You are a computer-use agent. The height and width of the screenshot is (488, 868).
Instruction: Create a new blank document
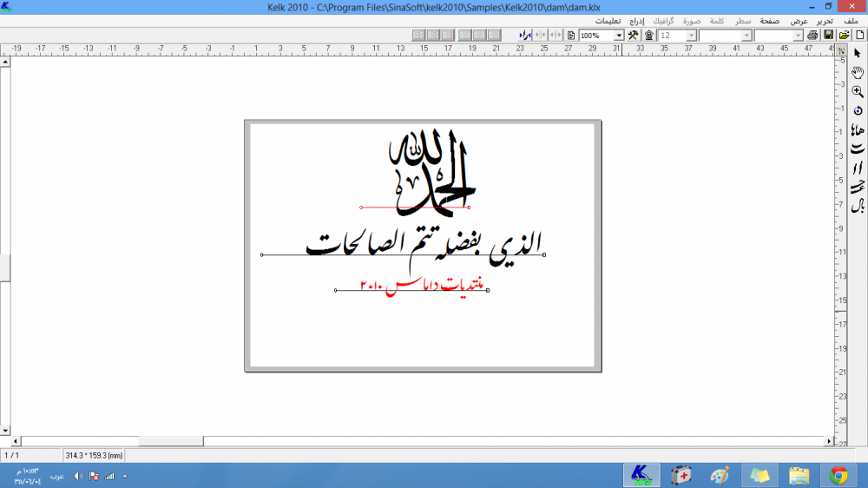pyautogui.click(x=859, y=35)
